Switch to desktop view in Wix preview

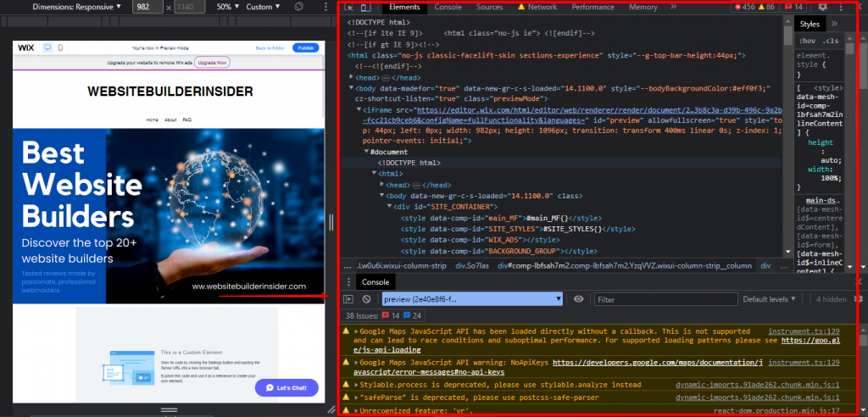coord(47,47)
